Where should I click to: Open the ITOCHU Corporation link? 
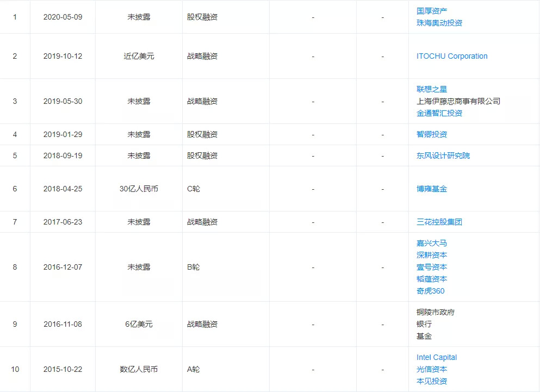coord(452,56)
